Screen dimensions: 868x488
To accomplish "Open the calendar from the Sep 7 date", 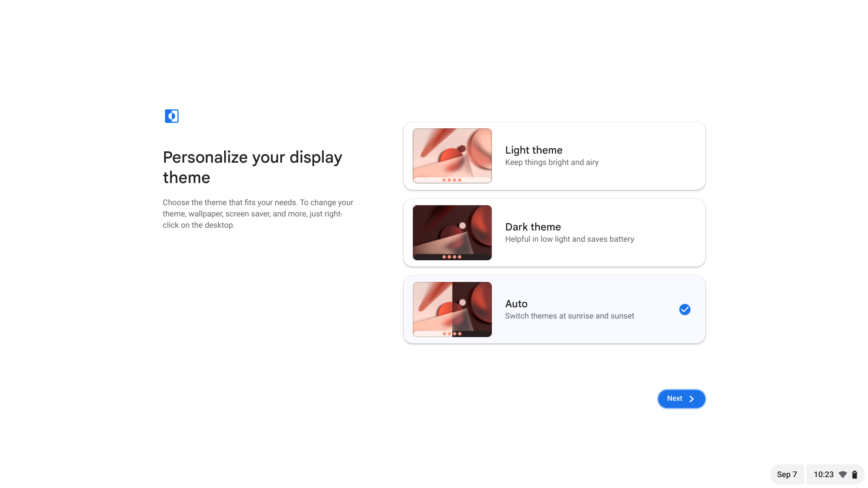I will point(787,474).
